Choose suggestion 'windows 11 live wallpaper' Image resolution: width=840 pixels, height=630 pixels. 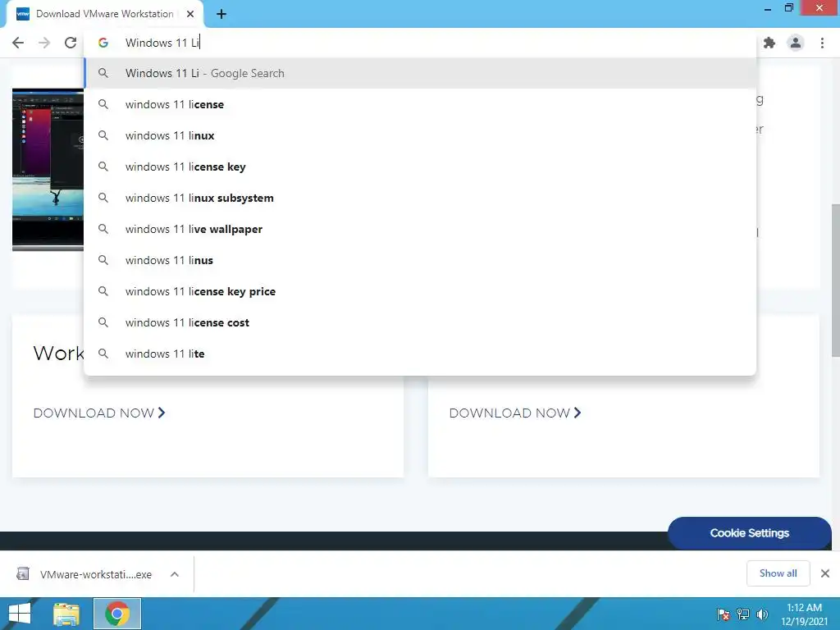click(x=421, y=229)
